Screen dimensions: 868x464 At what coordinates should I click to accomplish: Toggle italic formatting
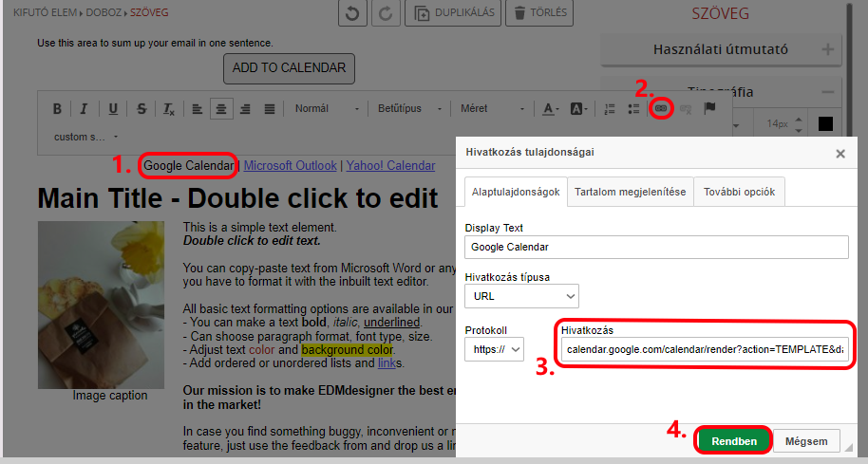coord(84,109)
